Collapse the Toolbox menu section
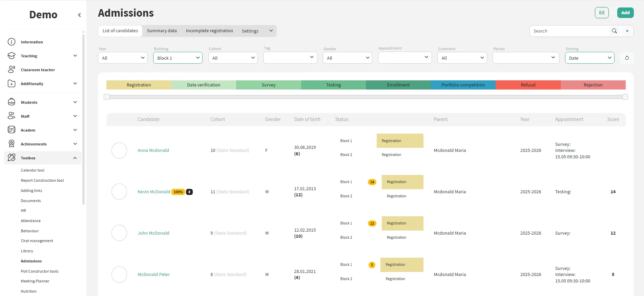 [x=75, y=158]
